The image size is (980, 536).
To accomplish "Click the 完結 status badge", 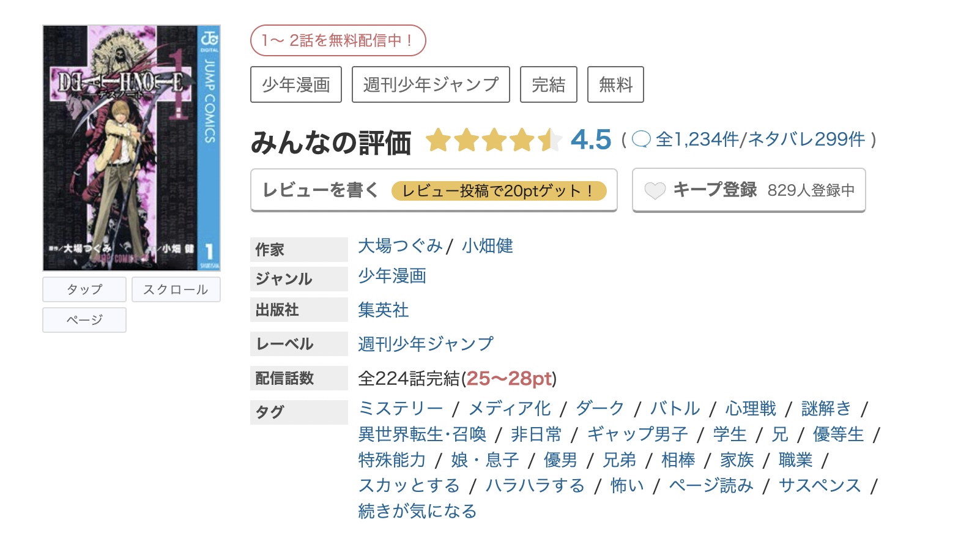I will [x=549, y=84].
